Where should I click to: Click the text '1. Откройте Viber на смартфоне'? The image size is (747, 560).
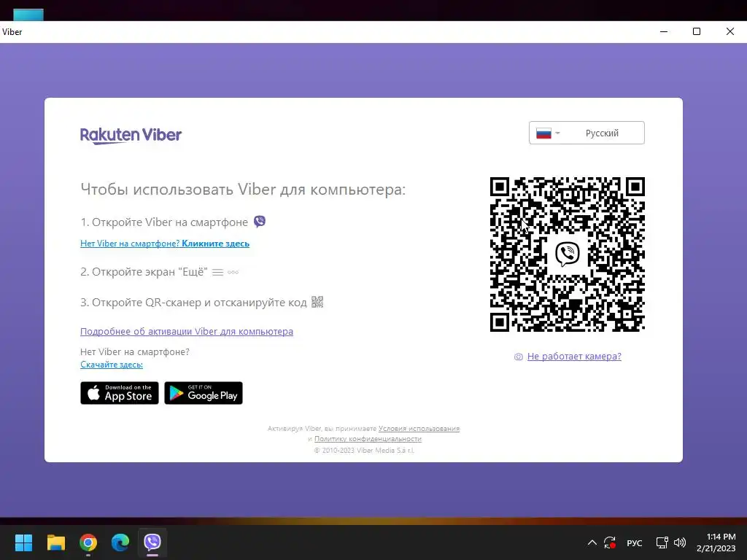pos(164,222)
